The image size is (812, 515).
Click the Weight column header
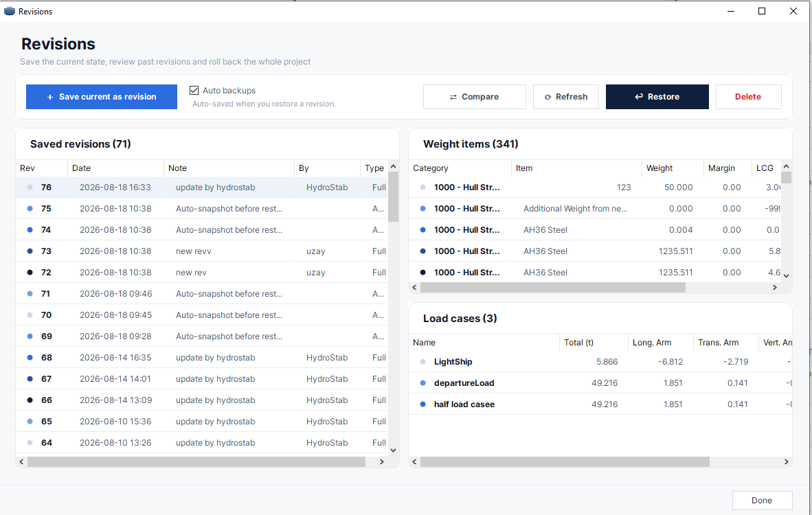(x=673, y=168)
